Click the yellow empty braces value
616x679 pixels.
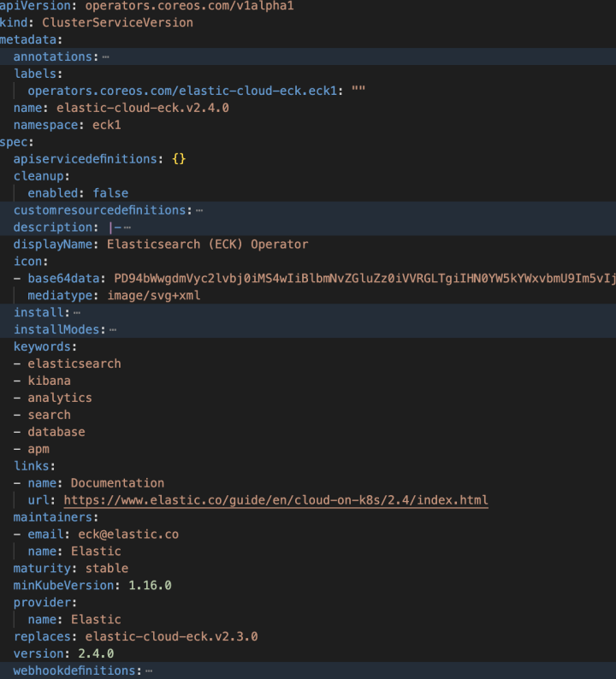pos(179,159)
